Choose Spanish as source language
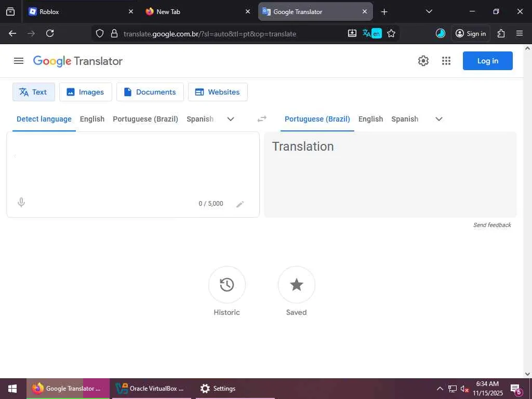The image size is (532, 399). coord(200,119)
